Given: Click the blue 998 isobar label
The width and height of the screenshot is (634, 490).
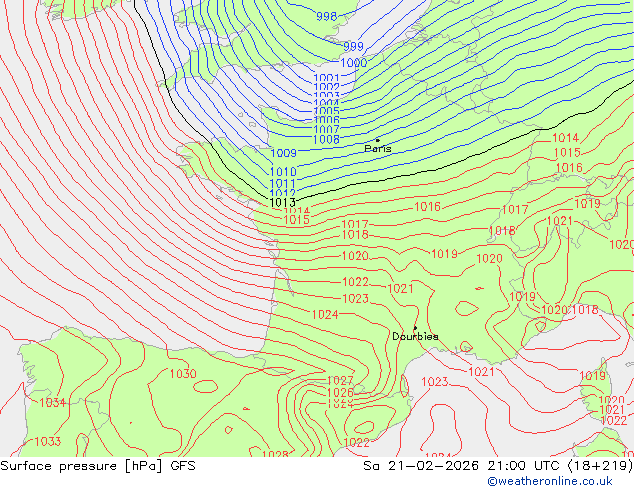Looking at the screenshot, I should 327,16.
